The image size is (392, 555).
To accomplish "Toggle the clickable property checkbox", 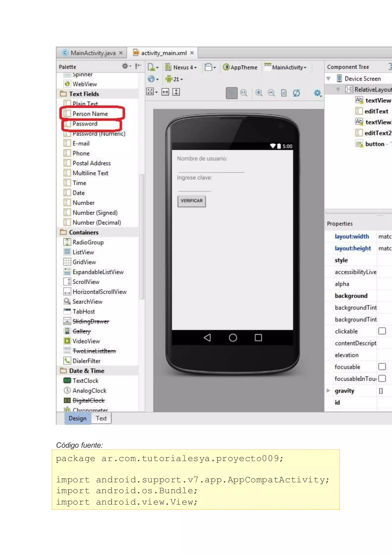I will pos(382,331).
